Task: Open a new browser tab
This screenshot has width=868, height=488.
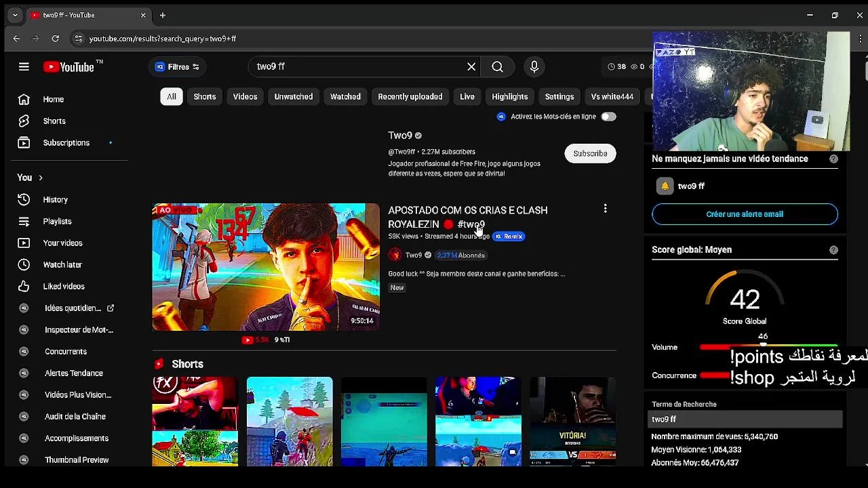Action: [163, 15]
